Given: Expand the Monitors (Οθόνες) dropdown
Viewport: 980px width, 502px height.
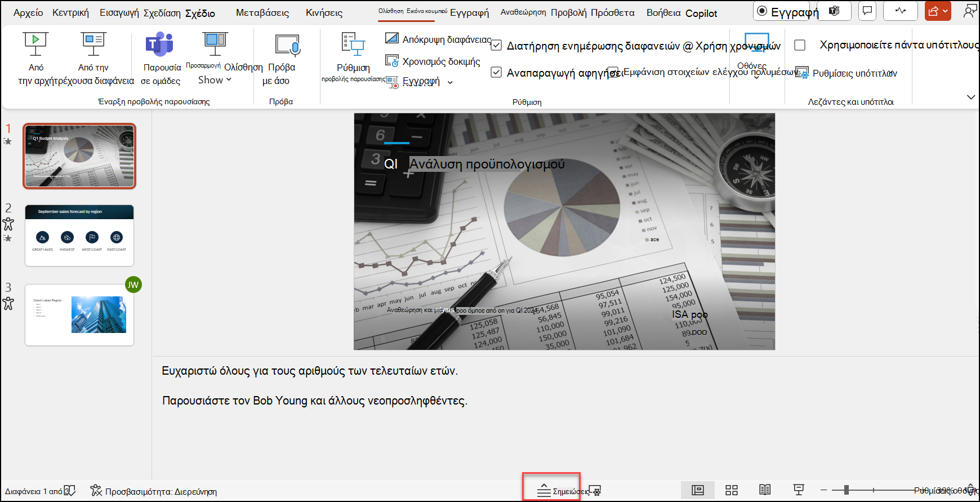Looking at the screenshot, I should click(x=756, y=77).
